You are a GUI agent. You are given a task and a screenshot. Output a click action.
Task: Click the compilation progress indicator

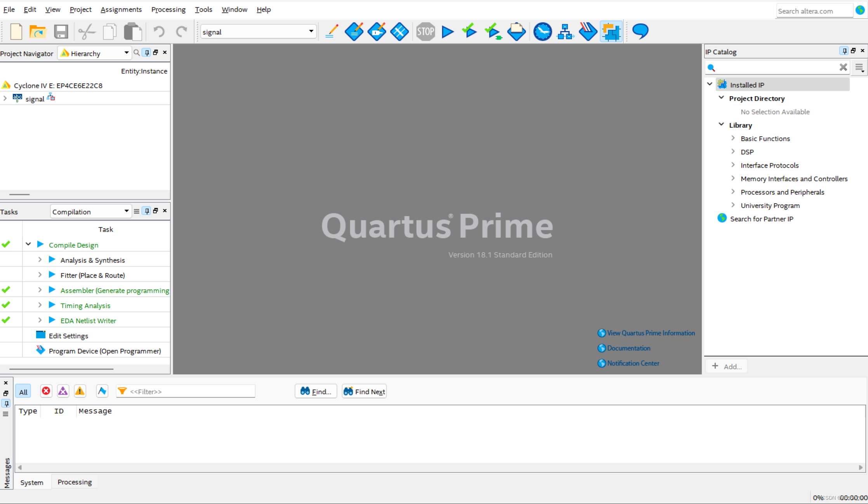(818, 497)
